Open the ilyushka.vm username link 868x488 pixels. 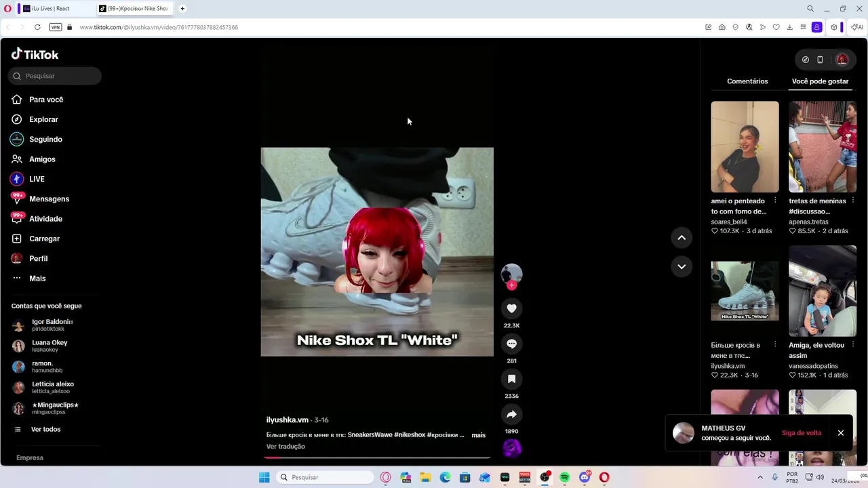(288, 420)
